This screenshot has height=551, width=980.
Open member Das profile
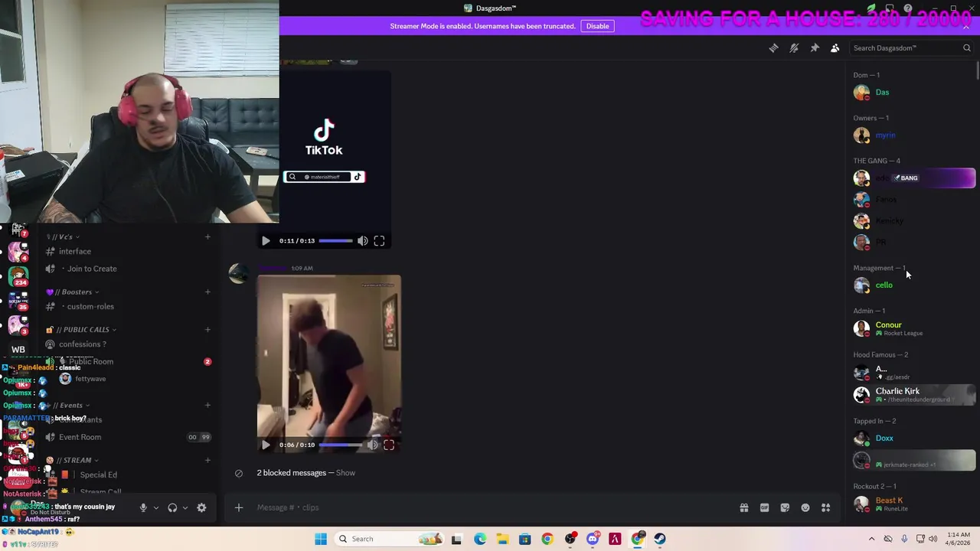(x=913, y=93)
